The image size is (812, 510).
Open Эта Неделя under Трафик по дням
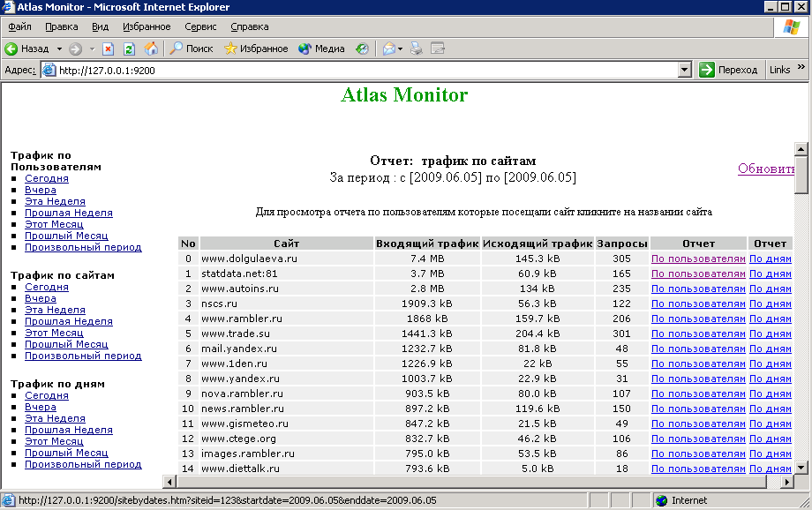click(x=55, y=418)
